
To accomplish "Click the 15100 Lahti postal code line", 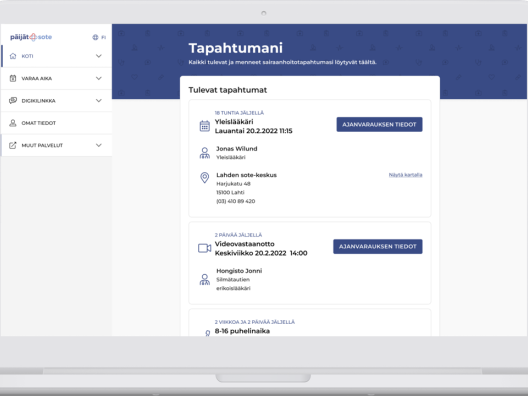I will coord(230,193).
